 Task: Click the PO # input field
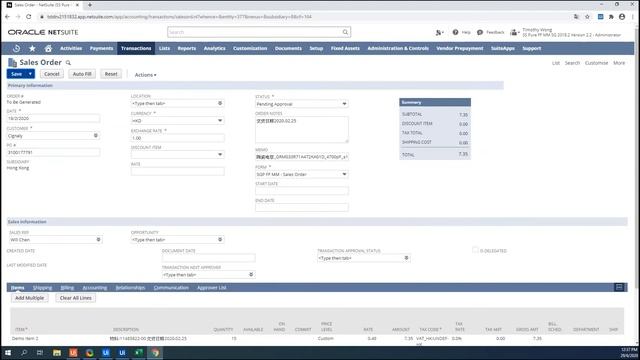coord(53,152)
